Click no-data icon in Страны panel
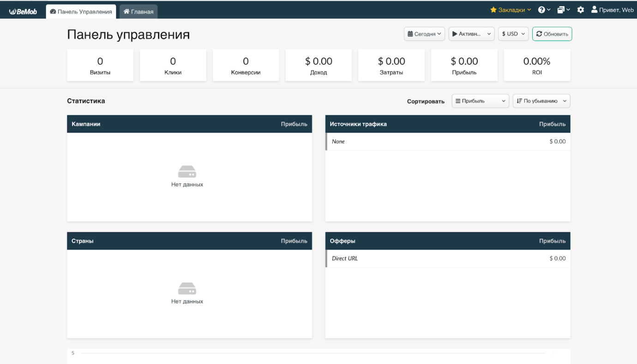This screenshot has height=364, width=637. [187, 288]
